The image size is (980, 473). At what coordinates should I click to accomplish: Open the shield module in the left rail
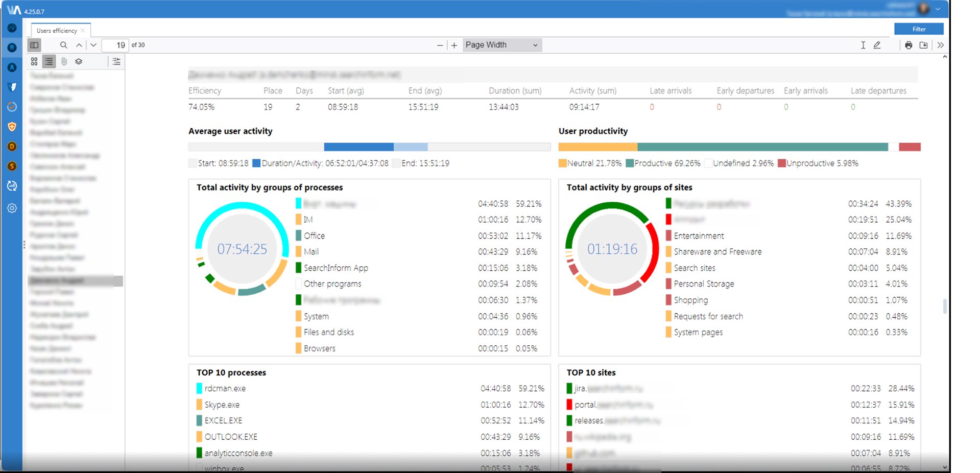(x=11, y=126)
